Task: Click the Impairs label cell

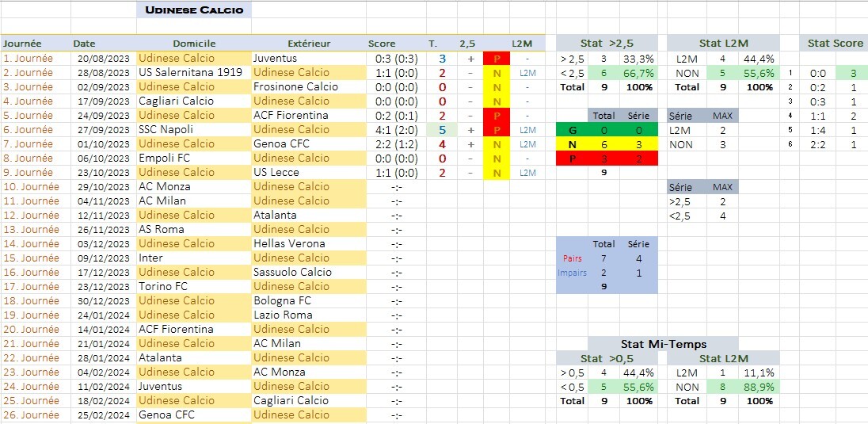Action: pyautogui.click(x=573, y=273)
